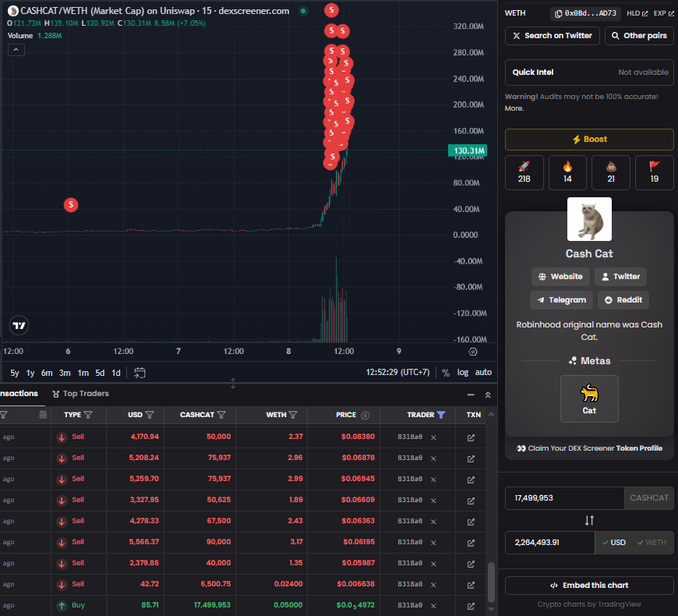Image resolution: width=678 pixels, height=616 pixels.
Task: Open the Quick Intel panel
Action: pos(589,73)
